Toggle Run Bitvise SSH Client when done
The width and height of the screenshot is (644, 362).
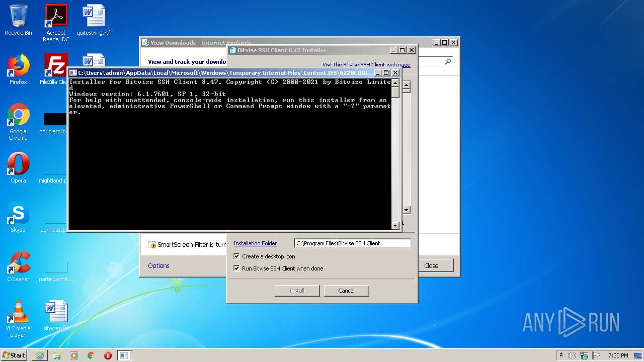point(236,268)
